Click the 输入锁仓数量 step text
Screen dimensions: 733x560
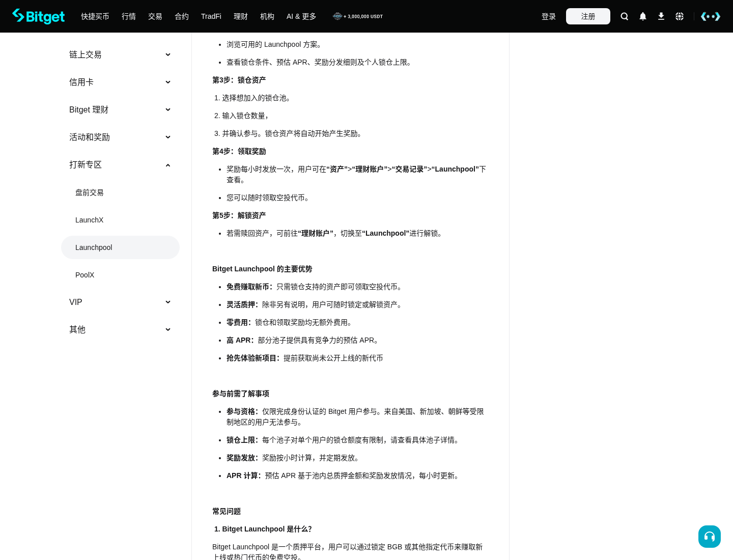245,116
